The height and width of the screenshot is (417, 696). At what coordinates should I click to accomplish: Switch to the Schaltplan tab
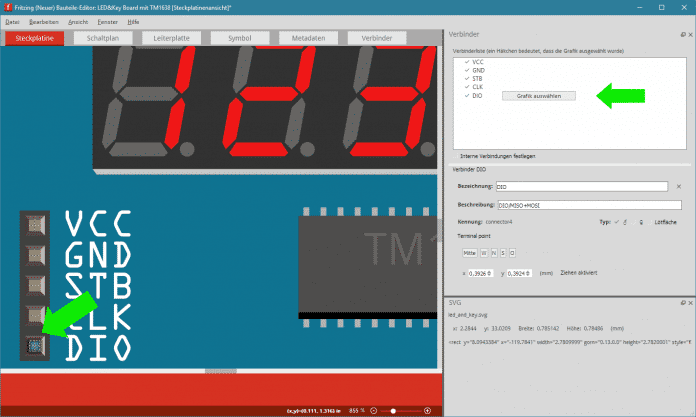[103, 37]
